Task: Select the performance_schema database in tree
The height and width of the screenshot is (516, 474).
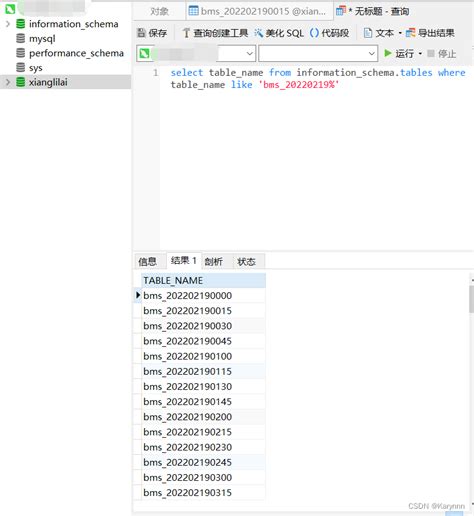Action: [76, 53]
